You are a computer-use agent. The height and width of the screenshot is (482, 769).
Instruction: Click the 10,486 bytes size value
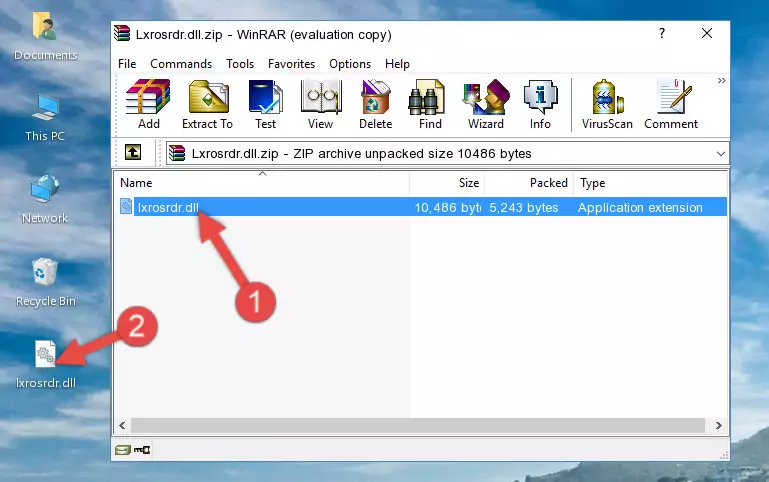(x=447, y=207)
